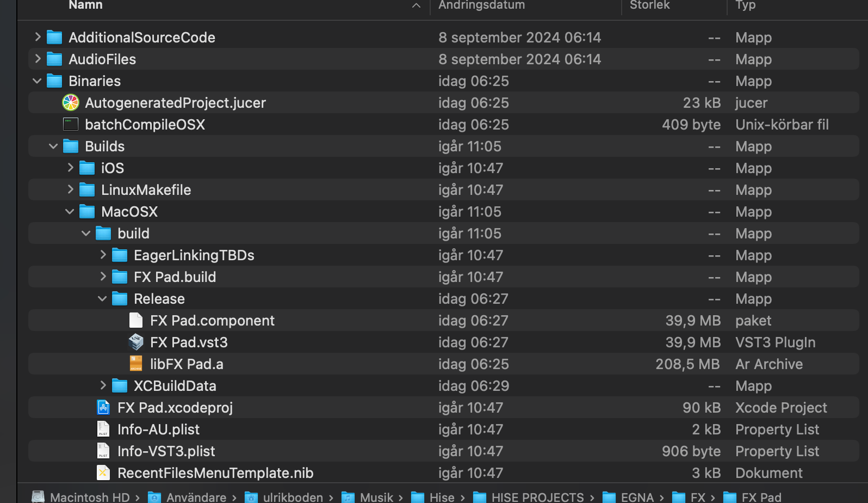The width and height of the screenshot is (868, 503).
Task: Click the Binaries folder icon
Action: [54, 81]
